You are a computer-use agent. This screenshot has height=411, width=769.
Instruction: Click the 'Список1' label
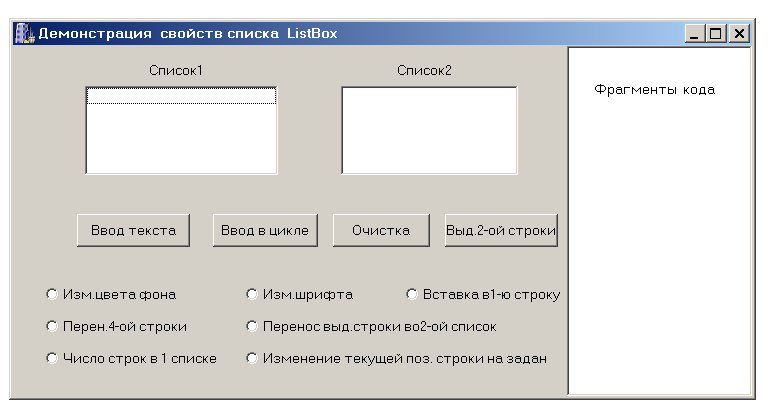tap(176, 71)
